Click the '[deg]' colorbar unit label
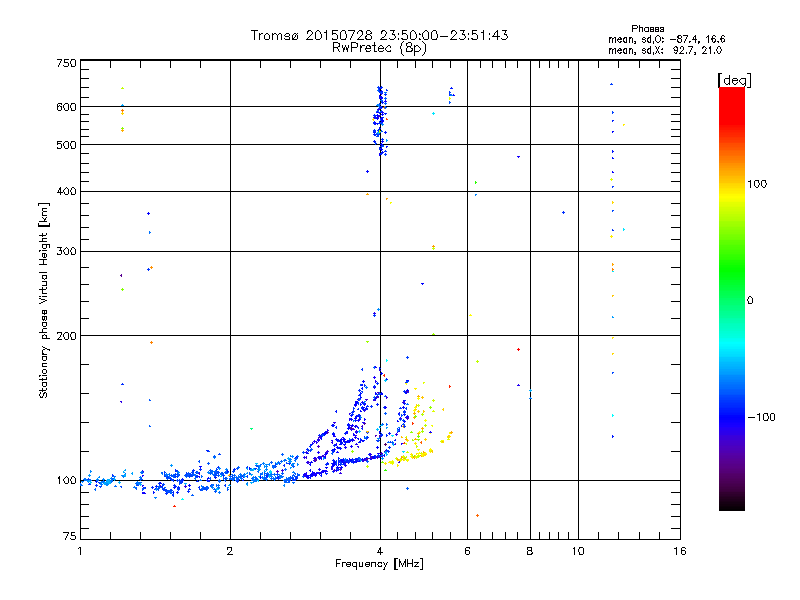 tap(734, 80)
